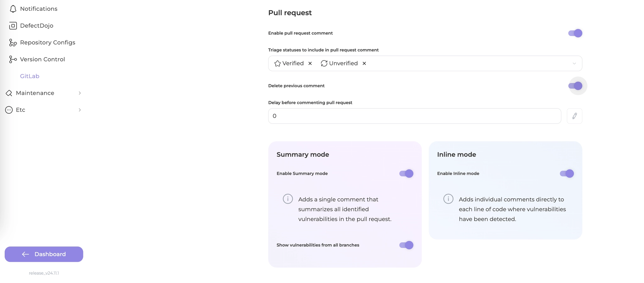Toggle Enable pull request comment switch
This screenshot has height=283, width=644.
tap(575, 33)
